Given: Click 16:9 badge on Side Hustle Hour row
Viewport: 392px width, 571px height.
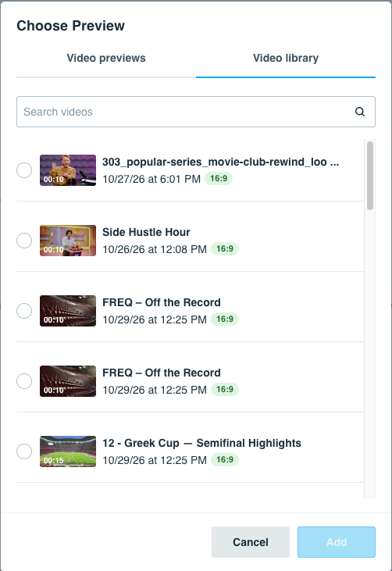Looking at the screenshot, I should click(x=225, y=248).
